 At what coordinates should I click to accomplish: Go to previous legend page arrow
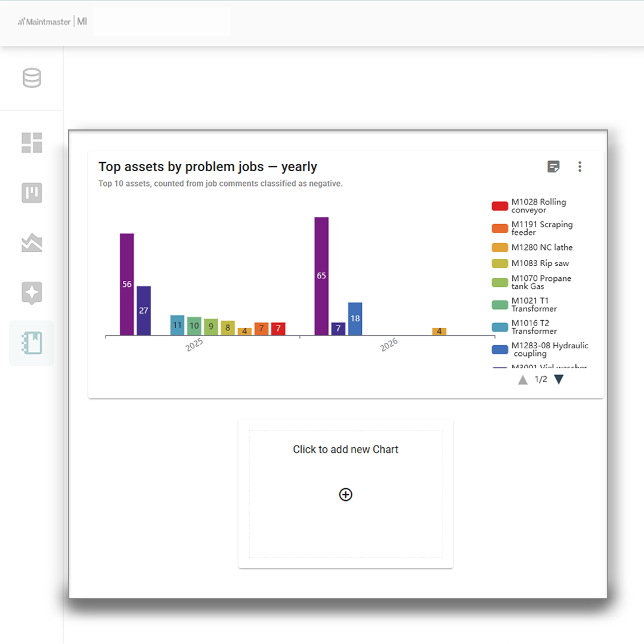click(522, 379)
